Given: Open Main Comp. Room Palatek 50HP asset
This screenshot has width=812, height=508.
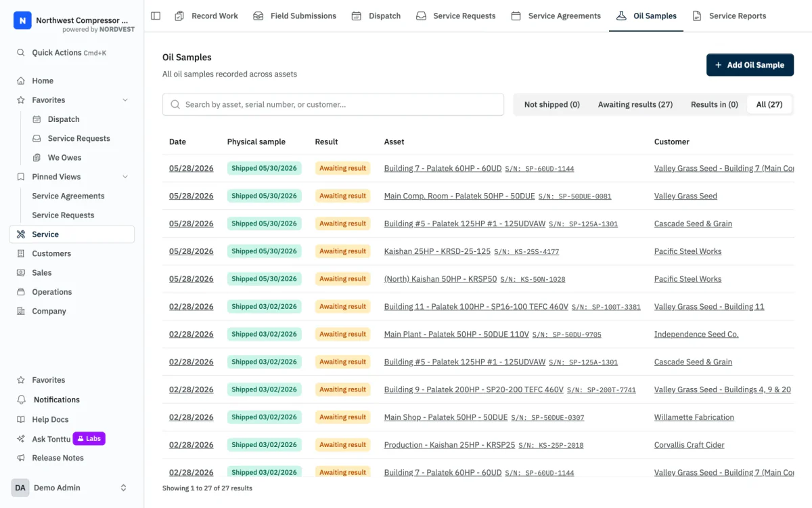Looking at the screenshot, I should tap(459, 196).
